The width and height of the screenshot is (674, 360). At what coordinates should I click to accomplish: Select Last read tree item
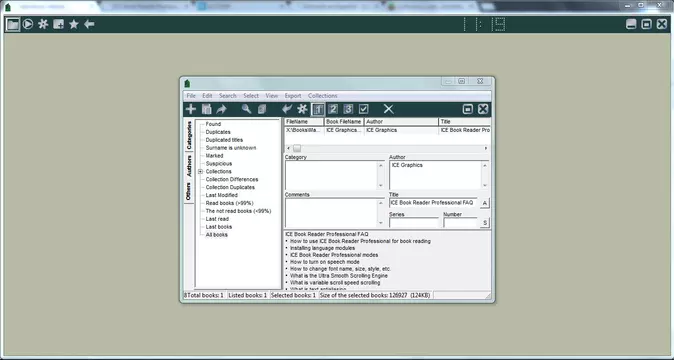tap(217, 219)
